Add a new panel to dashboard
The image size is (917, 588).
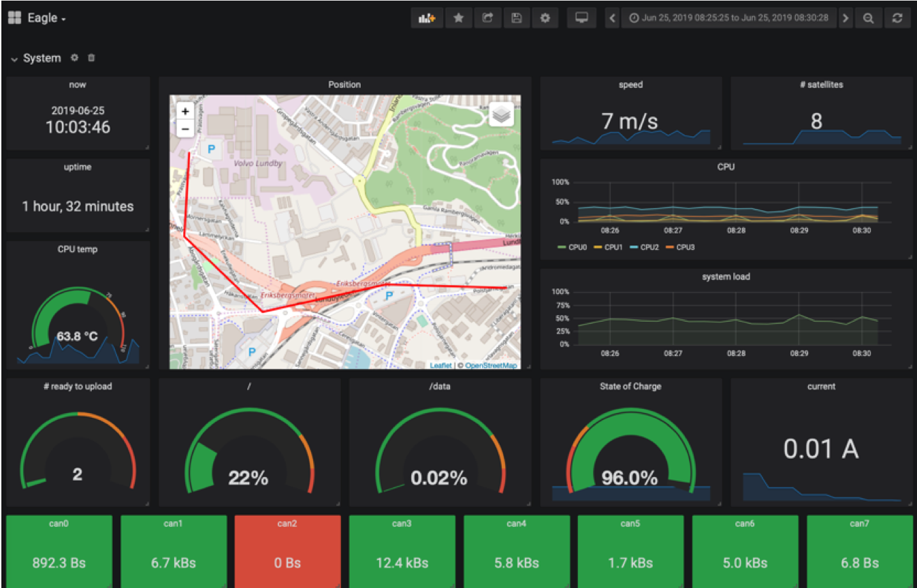(x=427, y=18)
